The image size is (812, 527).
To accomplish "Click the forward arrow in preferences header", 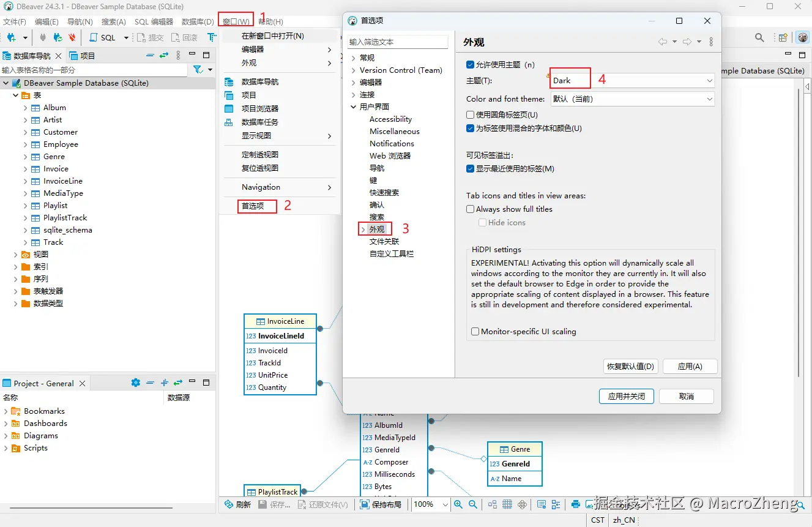I will point(687,42).
